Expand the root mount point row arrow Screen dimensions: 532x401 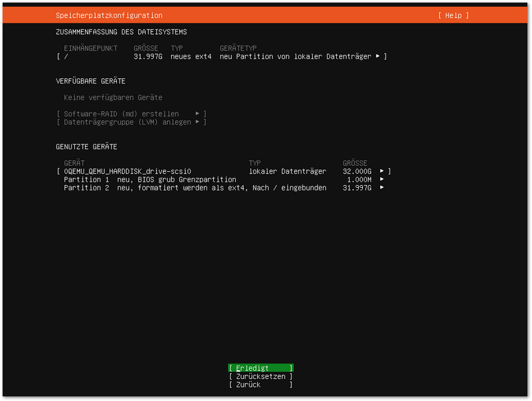pyautogui.click(x=378, y=56)
